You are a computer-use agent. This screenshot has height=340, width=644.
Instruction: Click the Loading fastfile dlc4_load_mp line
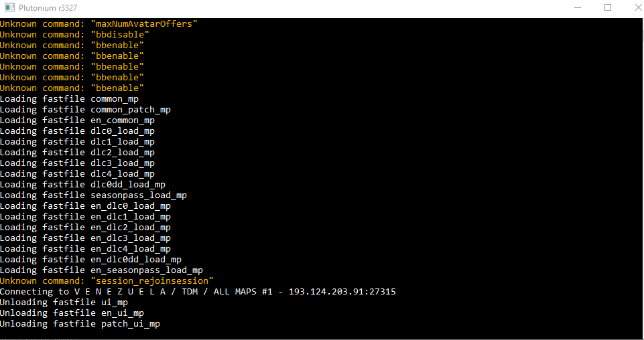click(77, 173)
